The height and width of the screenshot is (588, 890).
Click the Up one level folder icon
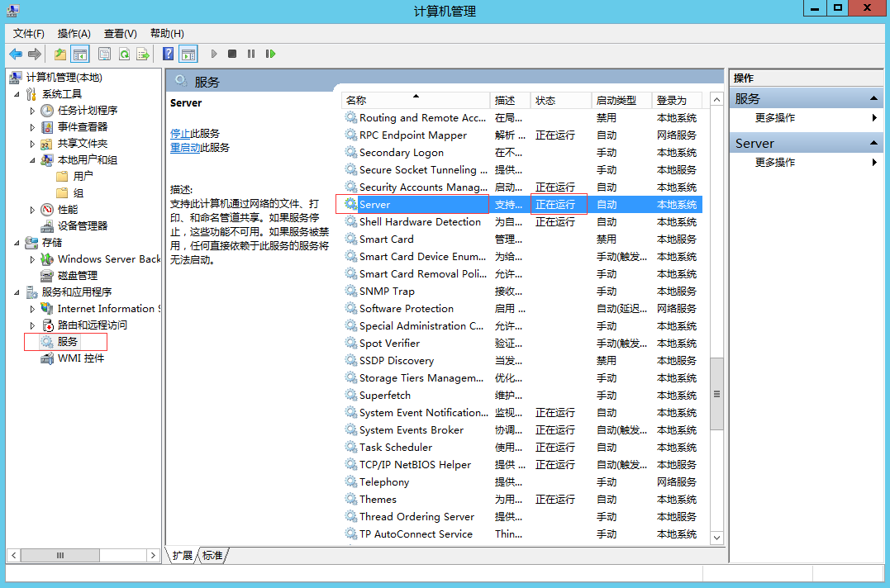click(60, 54)
